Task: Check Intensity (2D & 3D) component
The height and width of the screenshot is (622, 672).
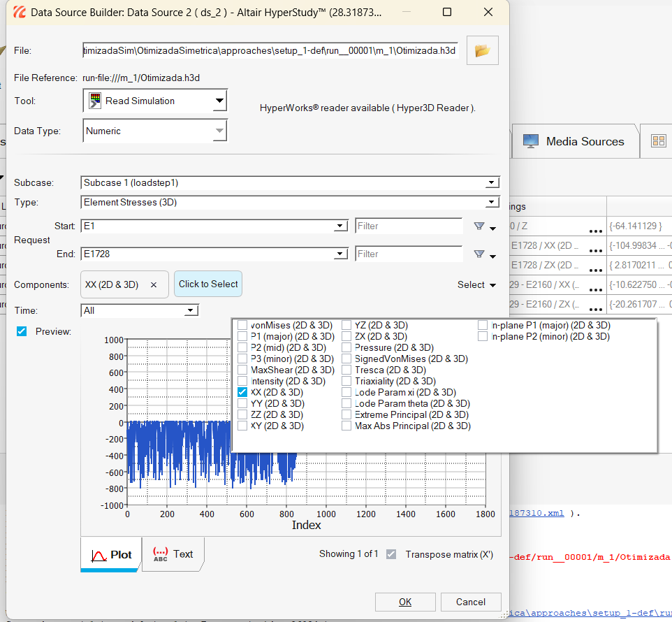Action: point(242,381)
